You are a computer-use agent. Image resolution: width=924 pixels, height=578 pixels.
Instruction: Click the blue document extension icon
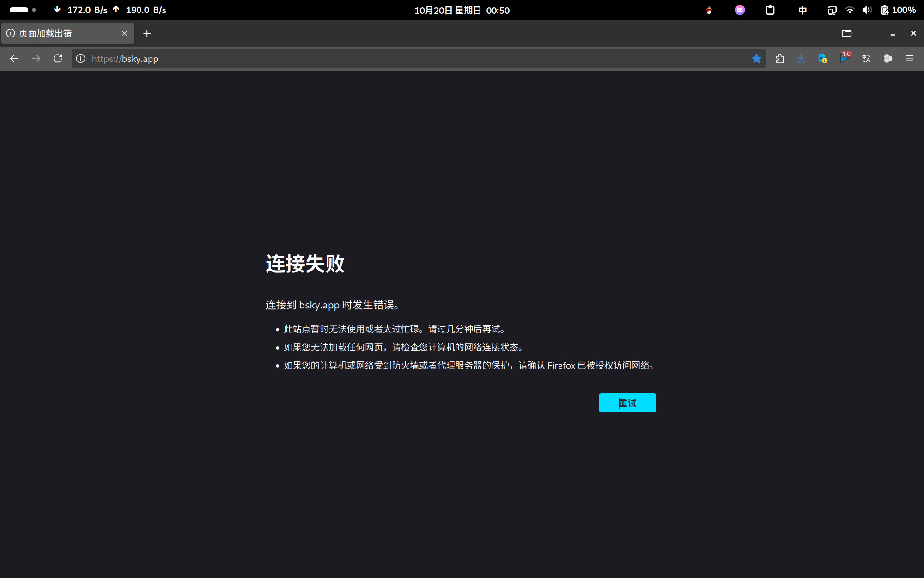[823, 59]
